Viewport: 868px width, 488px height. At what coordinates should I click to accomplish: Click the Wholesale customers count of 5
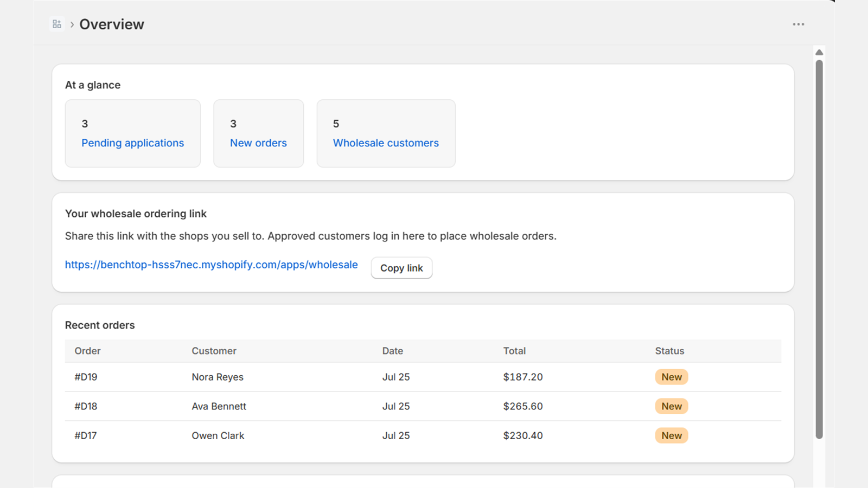[x=336, y=124]
